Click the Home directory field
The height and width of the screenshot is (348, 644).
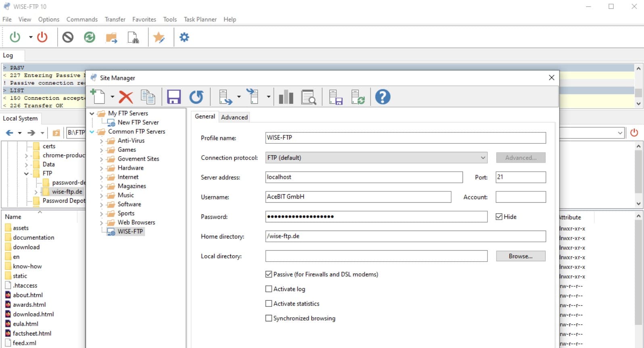(406, 236)
